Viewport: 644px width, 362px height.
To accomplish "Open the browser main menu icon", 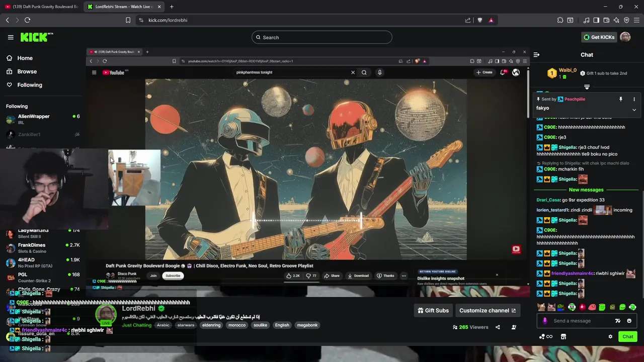I will click(x=637, y=20).
